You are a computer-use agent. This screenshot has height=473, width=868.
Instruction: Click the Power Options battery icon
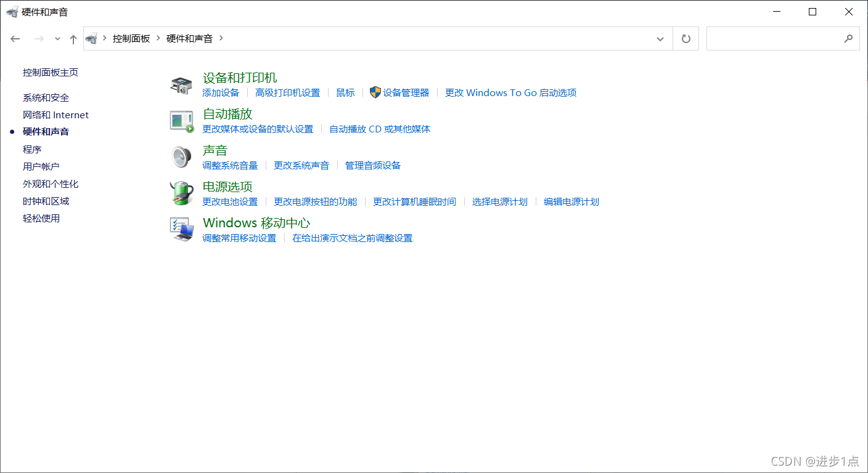(182, 193)
